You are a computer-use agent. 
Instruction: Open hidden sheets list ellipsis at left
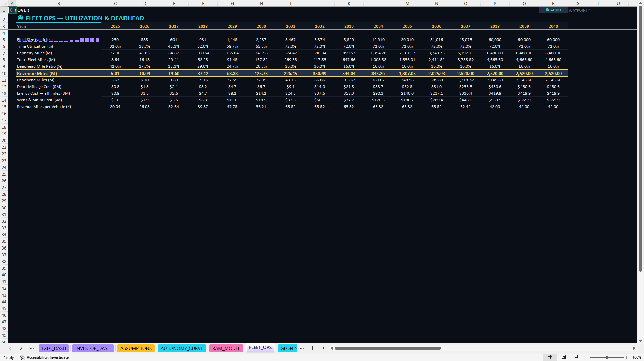[32, 348]
